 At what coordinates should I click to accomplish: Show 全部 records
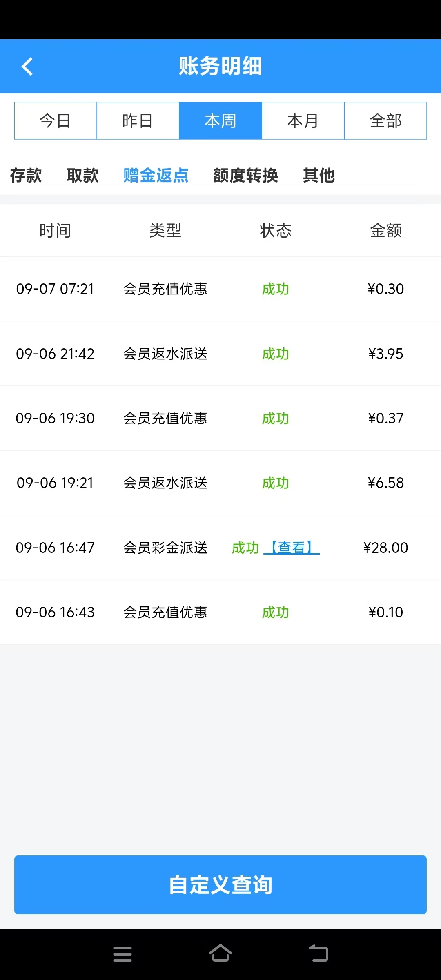pos(385,121)
